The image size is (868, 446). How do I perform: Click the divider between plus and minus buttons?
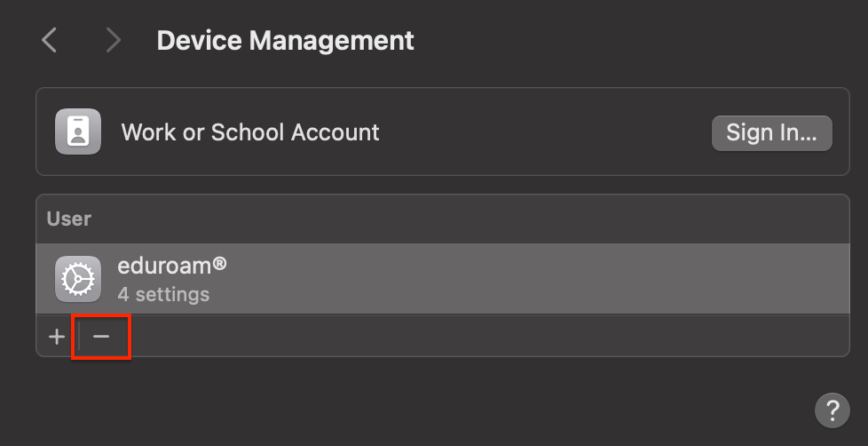pyautogui.click(x=79, y=337)
